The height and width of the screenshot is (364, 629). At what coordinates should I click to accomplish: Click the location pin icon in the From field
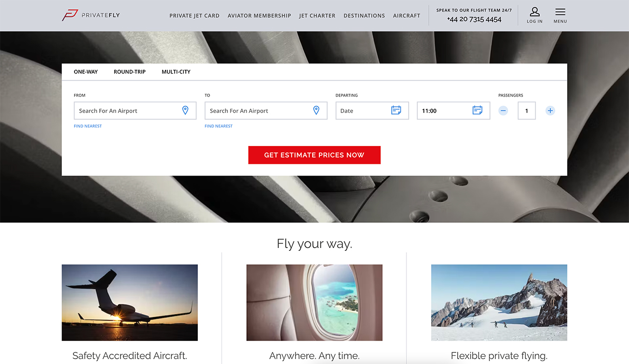point(185,110)
